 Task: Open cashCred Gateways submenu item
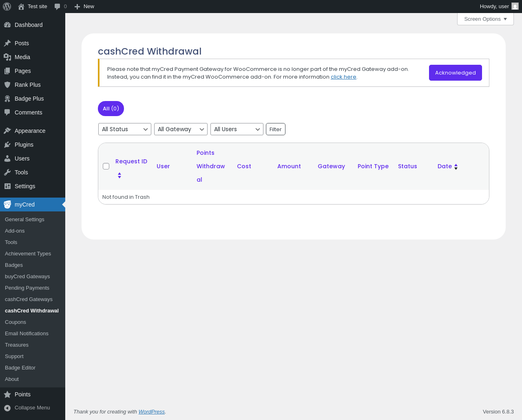point(29,299)
